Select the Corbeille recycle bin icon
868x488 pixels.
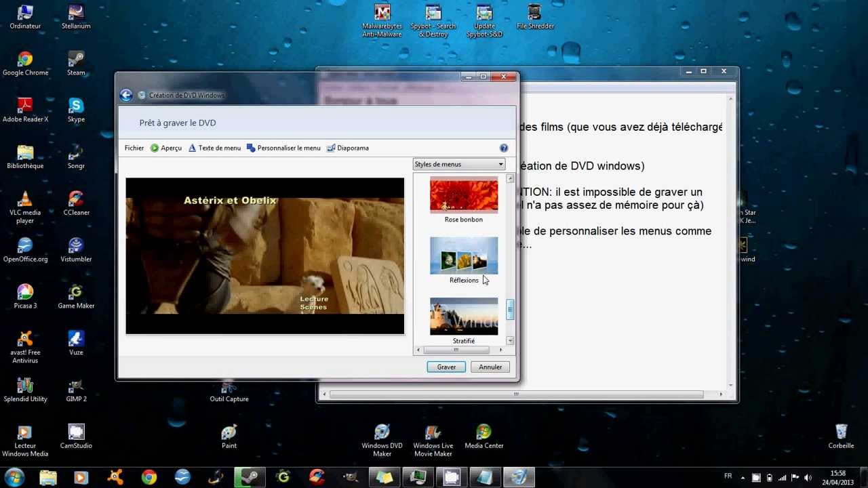coord(841,436)
